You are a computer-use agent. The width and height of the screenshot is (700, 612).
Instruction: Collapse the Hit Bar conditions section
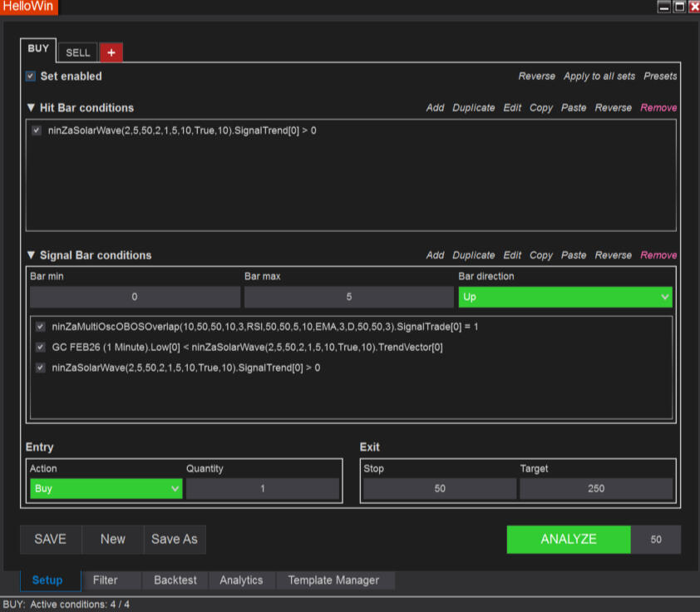point(32,108)
